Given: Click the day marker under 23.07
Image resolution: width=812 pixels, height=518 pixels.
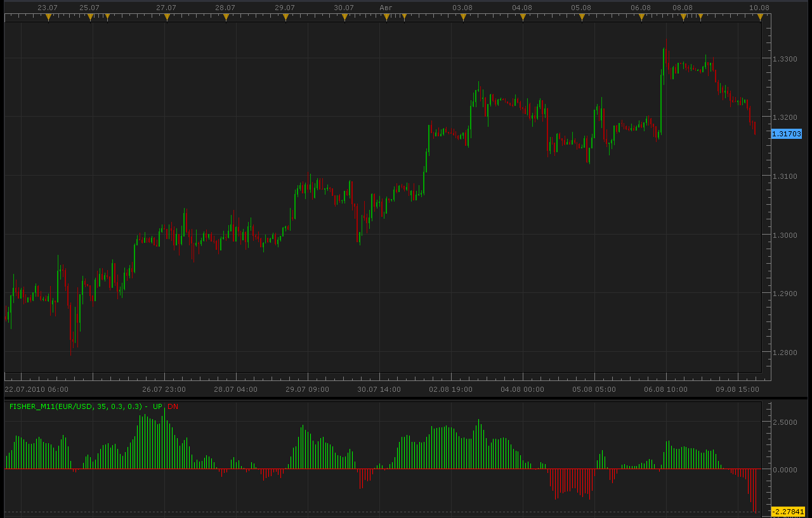Looking at the screenshot, I should coord(48,18).
